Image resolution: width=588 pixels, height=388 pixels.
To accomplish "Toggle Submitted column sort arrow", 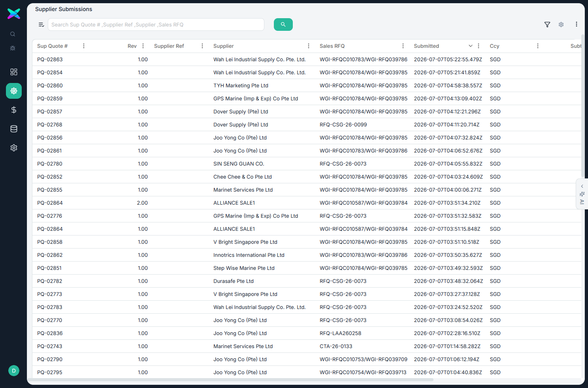I will [x=471, y=46].
